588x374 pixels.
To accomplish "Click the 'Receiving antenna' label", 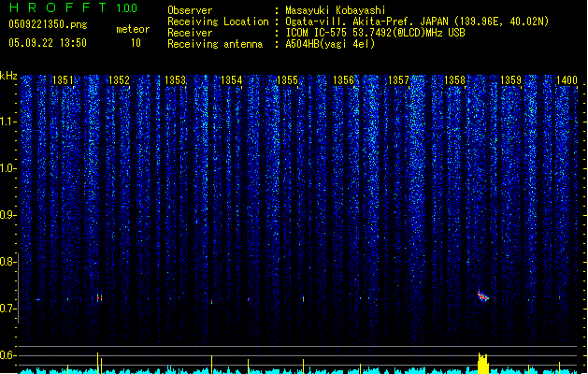I will 215,44.
